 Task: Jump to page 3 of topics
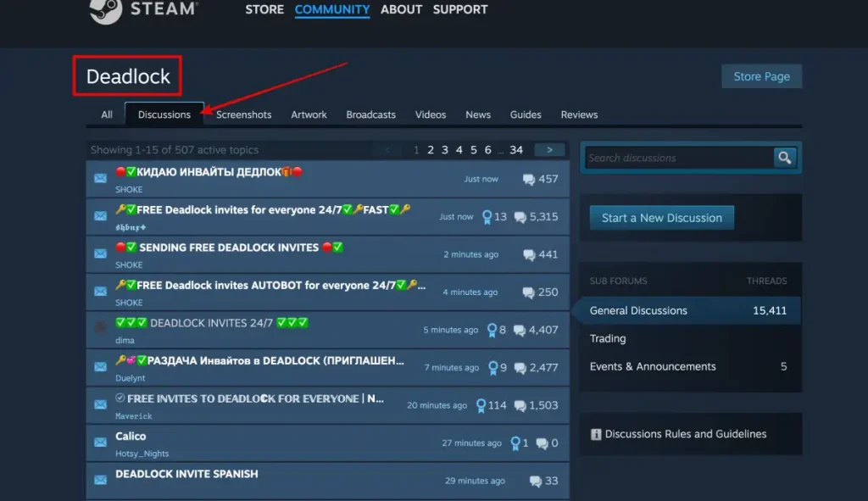[x=444, y=150]
